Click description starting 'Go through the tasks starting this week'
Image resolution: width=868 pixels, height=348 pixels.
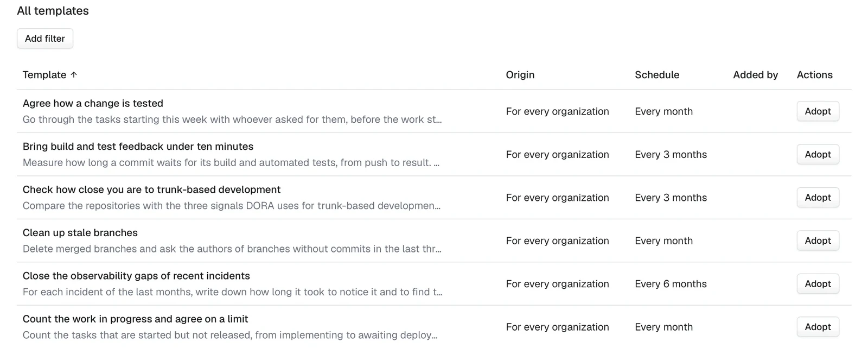click(232, 119)
